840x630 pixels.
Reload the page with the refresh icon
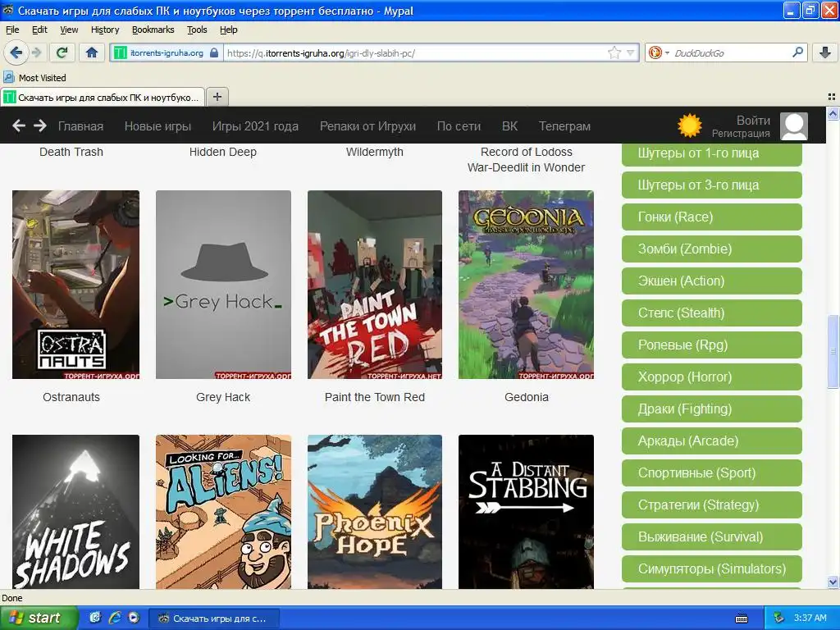pos(62,52)
